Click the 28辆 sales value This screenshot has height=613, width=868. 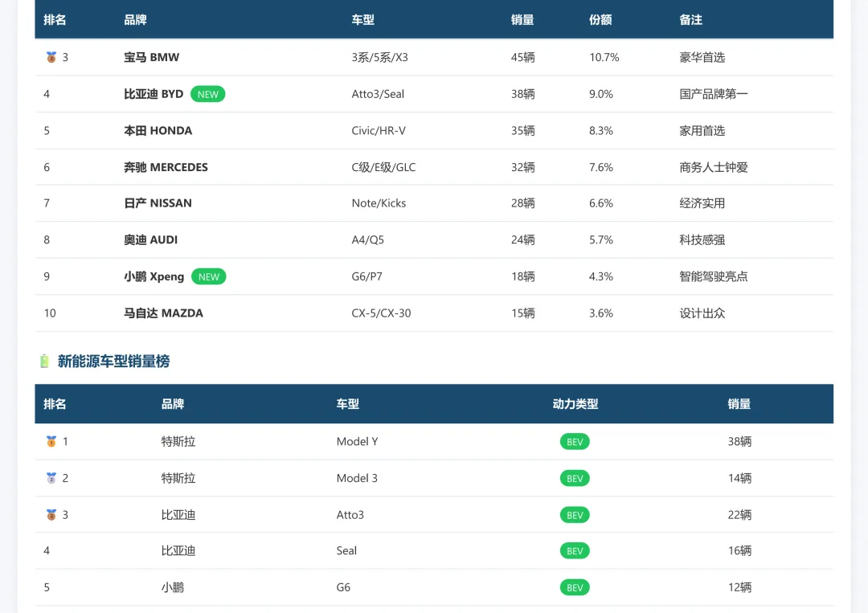[523, 203]
